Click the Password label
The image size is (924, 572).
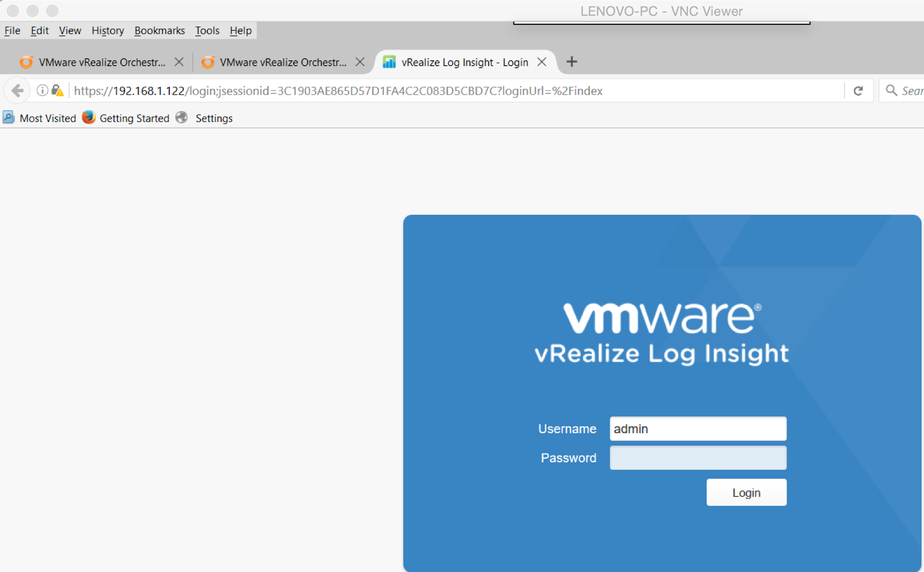(x=569, y=458)
